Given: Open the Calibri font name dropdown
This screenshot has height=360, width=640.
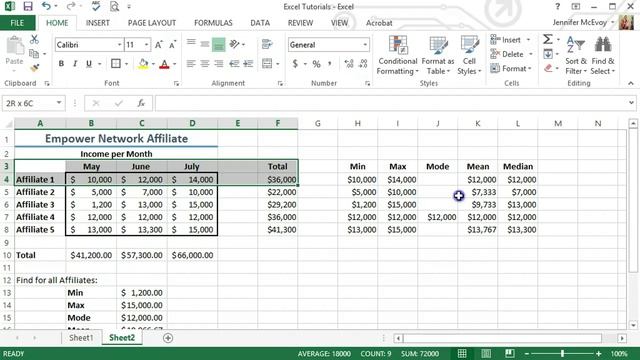Looking at the screenshot, I should pos(119,44).
